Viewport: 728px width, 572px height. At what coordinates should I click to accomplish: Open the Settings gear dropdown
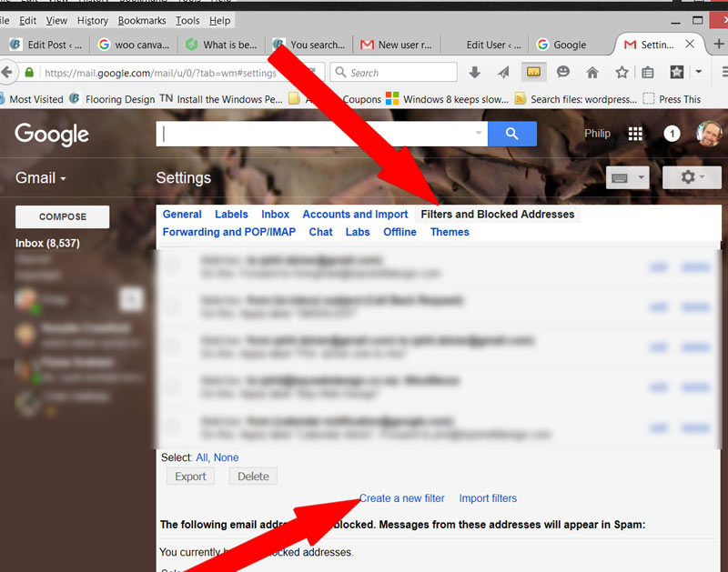[x=692, y=177]
